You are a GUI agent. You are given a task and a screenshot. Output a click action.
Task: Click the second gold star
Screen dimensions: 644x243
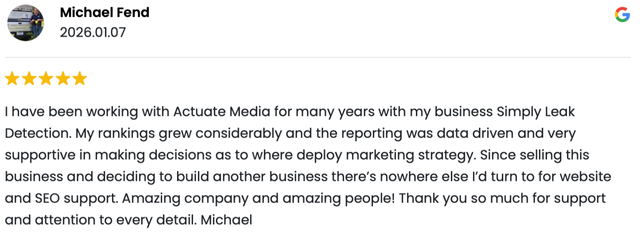pyautogui.click(x=29, y=79)
